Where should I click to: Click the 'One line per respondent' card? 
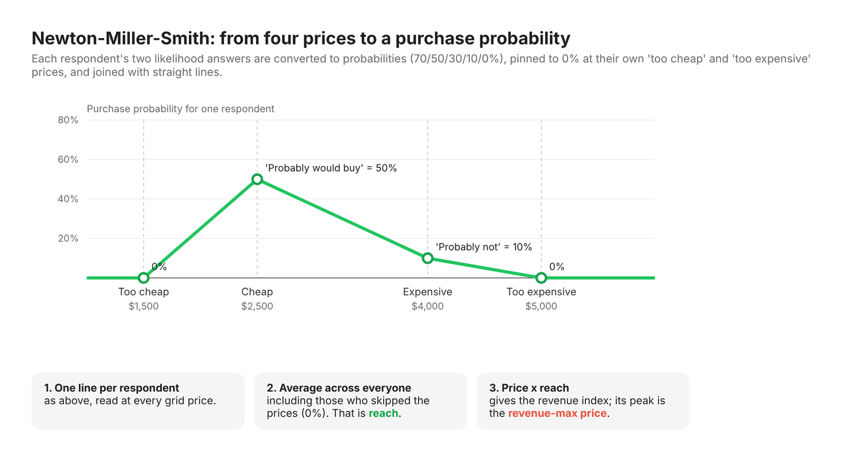pos(138,401)
